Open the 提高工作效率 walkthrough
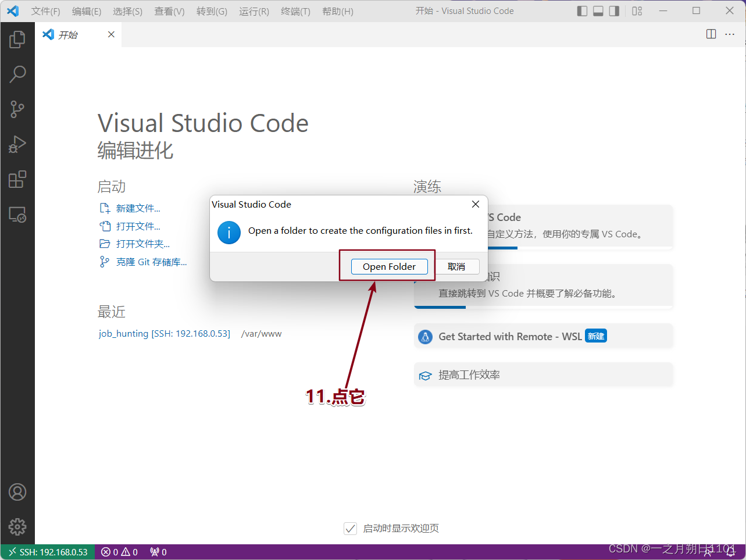746x560 pixels. [x=543, y=375]
